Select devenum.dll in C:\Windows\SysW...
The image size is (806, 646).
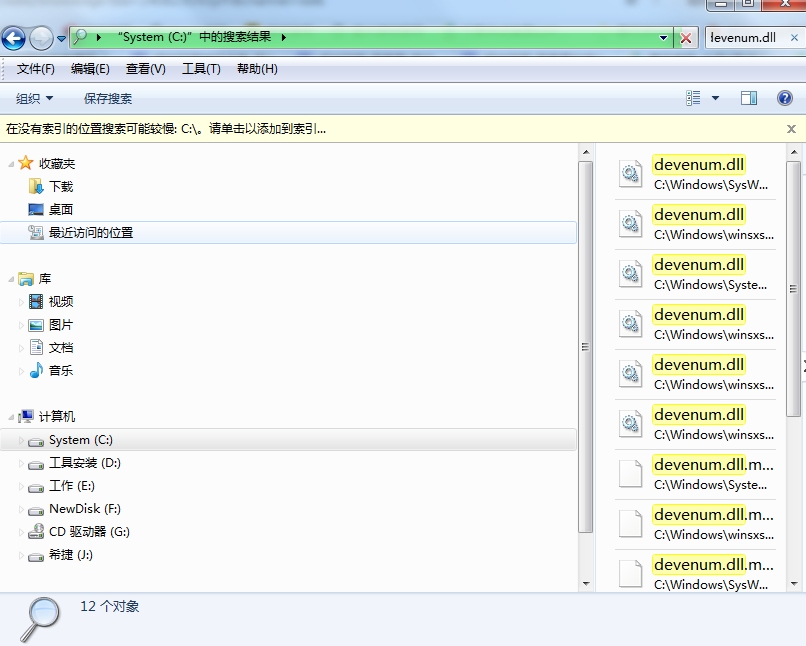coord(695,174)
